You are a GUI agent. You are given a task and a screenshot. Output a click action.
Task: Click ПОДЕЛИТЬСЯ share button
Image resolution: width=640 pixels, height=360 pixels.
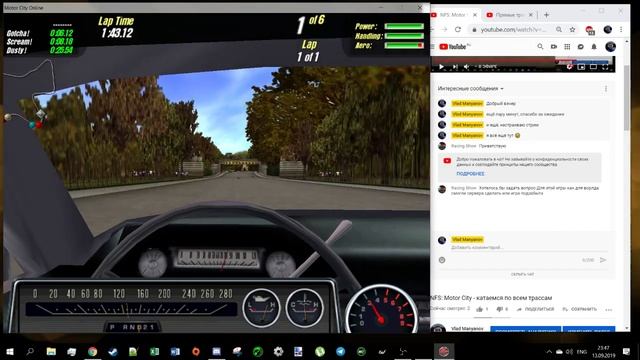click(535, 309)
